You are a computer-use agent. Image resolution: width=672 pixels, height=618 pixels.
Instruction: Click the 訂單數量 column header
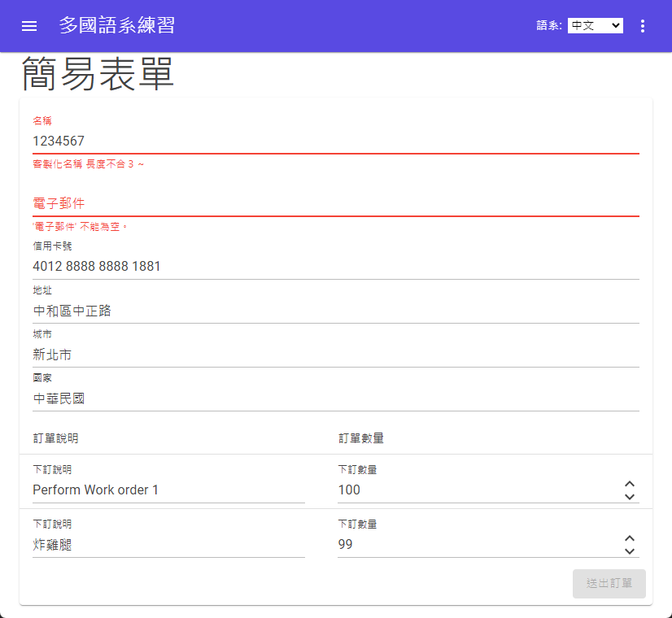coord(361,438)
